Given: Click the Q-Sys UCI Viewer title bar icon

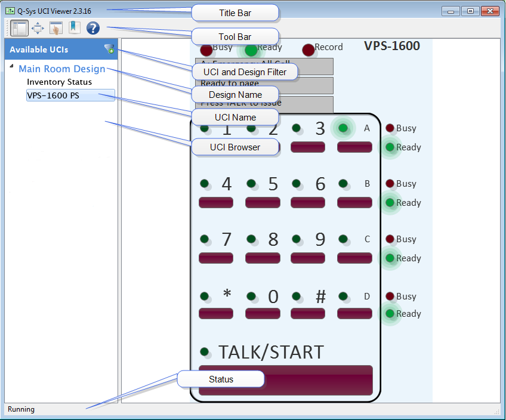Looking at the screenshot, I should [10, 10].
